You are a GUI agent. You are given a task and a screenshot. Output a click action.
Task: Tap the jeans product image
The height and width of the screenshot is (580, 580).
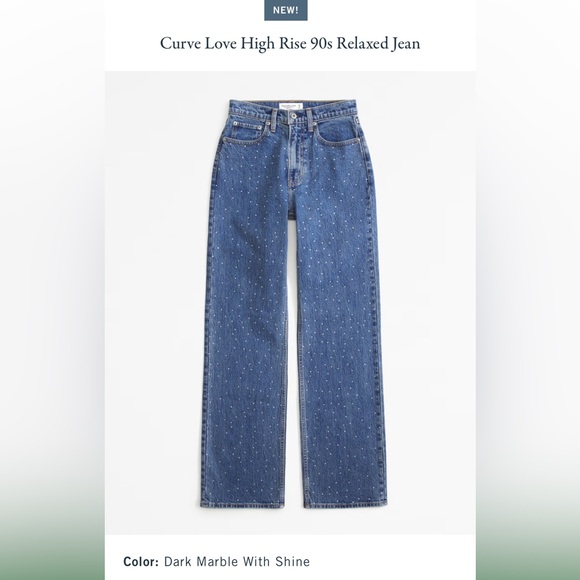[293, 303]
